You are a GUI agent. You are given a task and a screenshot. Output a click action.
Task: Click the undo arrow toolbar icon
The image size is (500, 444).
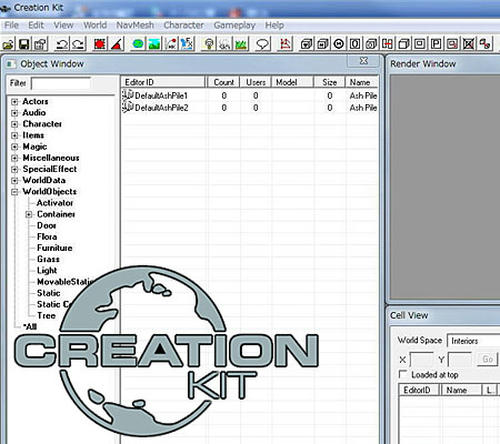[62, 44]
